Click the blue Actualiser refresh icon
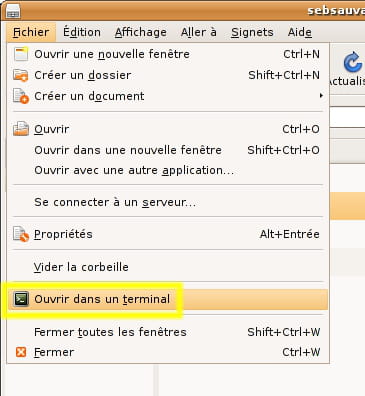365x396 pixels. 353,62
